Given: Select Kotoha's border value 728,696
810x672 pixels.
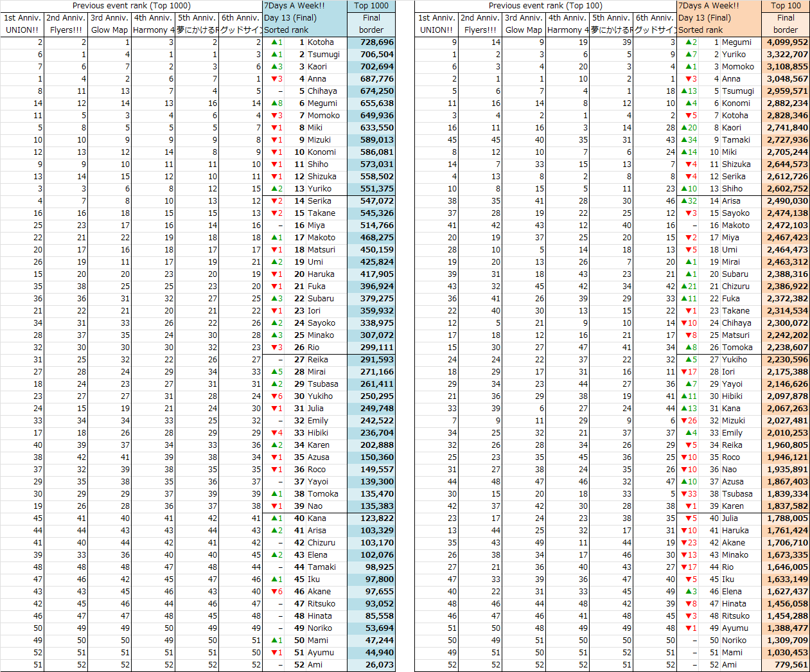Looking at the screenshot, I should [x=371, y=42].
